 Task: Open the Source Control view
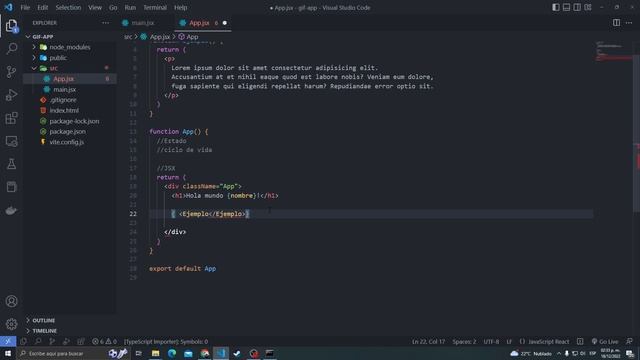click(x=11, y=72)
